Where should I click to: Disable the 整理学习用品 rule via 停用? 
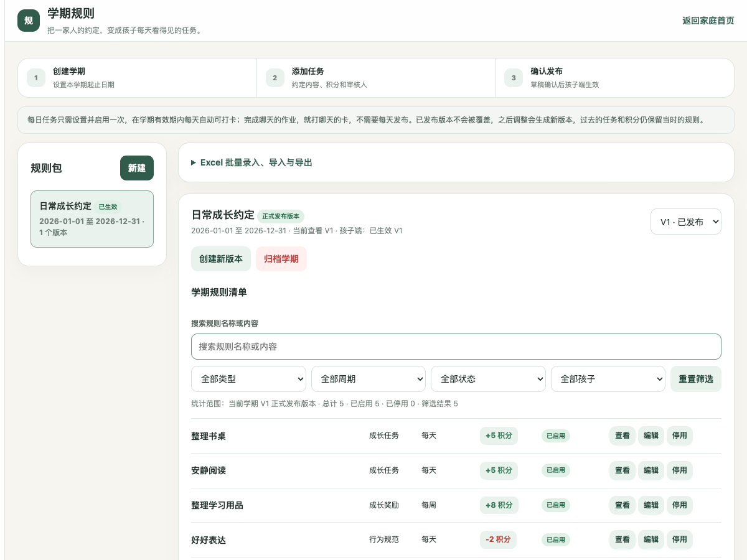[x=680, y=505]
